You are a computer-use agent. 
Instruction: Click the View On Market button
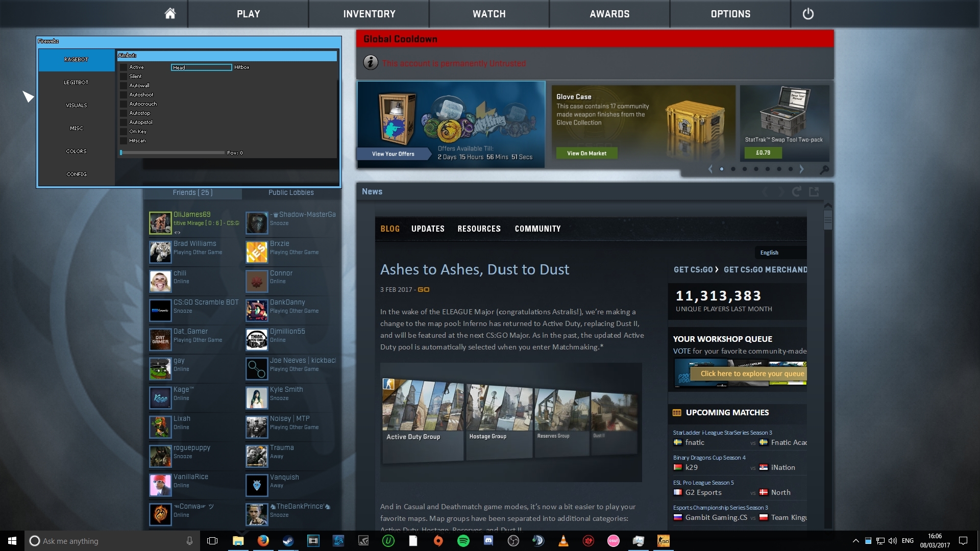click(586, 153)
